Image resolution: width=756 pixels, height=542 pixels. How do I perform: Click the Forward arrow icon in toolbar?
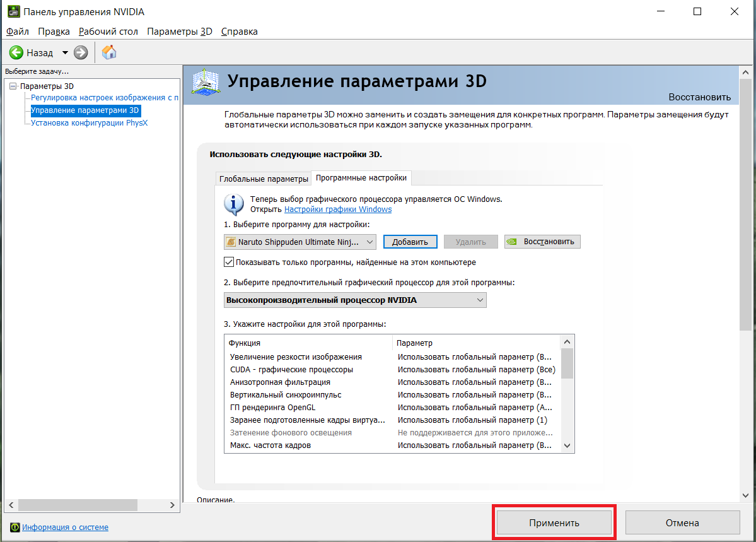pos(81,52)
